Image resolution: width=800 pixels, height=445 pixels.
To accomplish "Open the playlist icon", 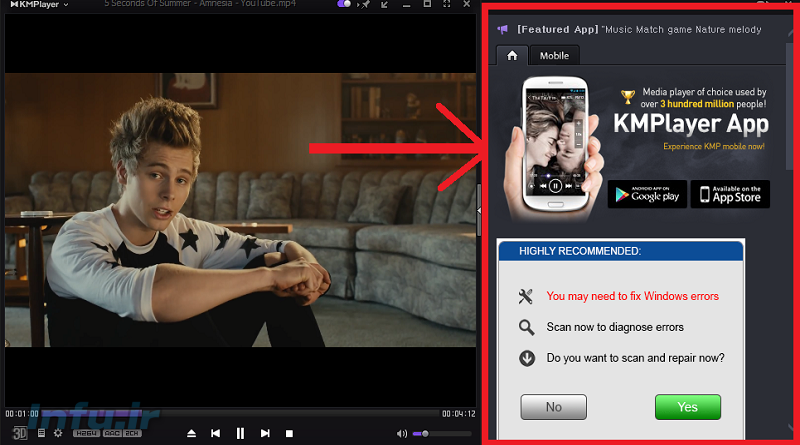I will 41,433.
